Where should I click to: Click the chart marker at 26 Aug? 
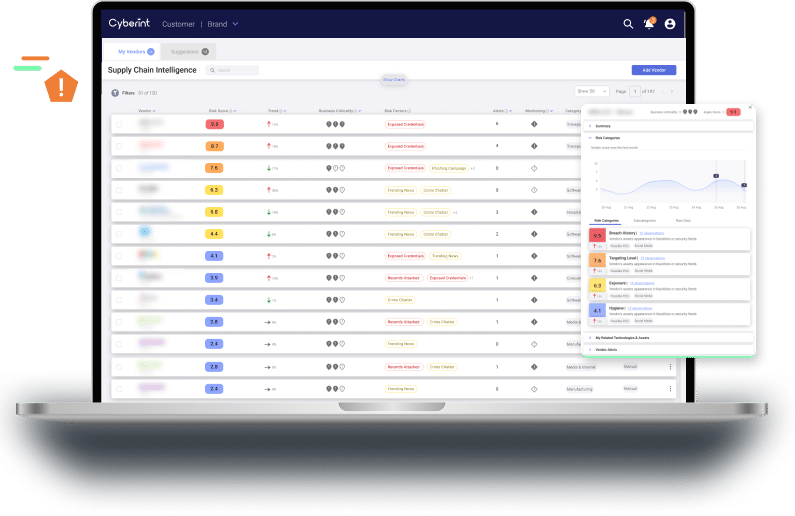point(744,185)
